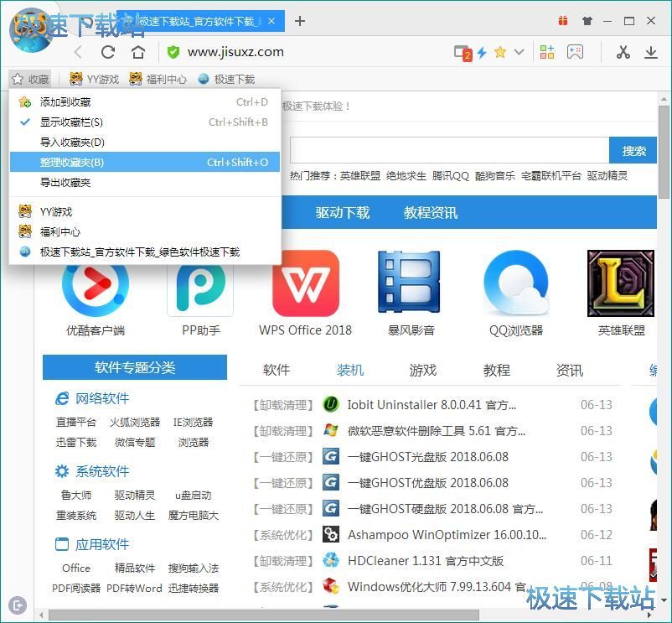Open 微软恶意软件删除工具 5.61 link
This screenshot has width=672, height=623.
pyautogui.click(x=437, y=430)
